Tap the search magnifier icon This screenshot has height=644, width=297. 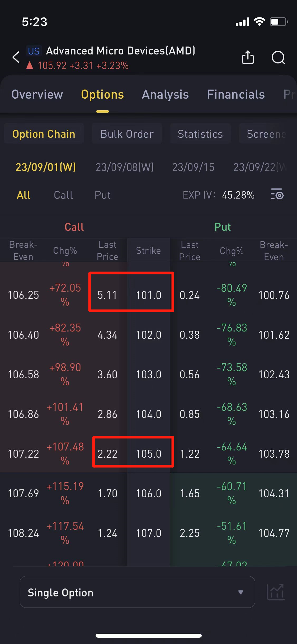coord(278,57)
